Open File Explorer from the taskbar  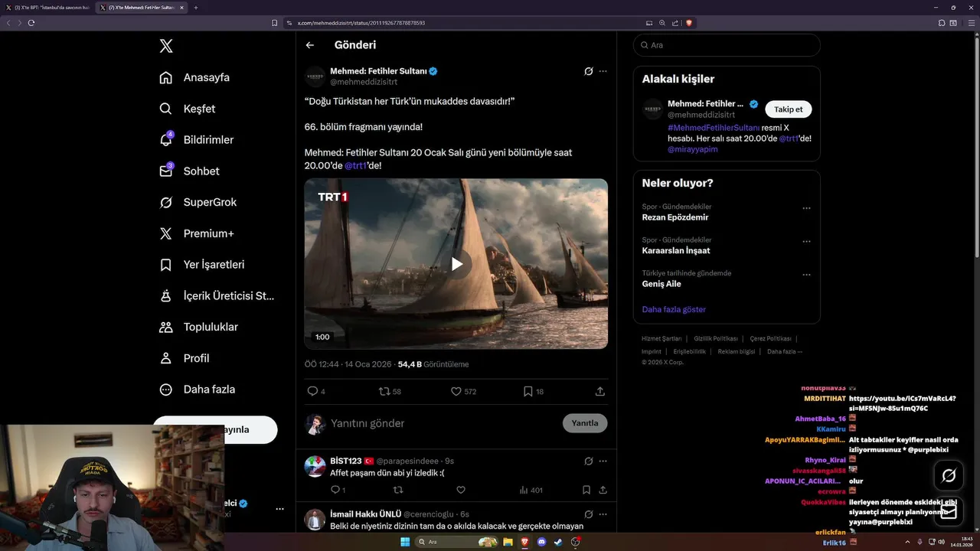(x=508, y=542)
